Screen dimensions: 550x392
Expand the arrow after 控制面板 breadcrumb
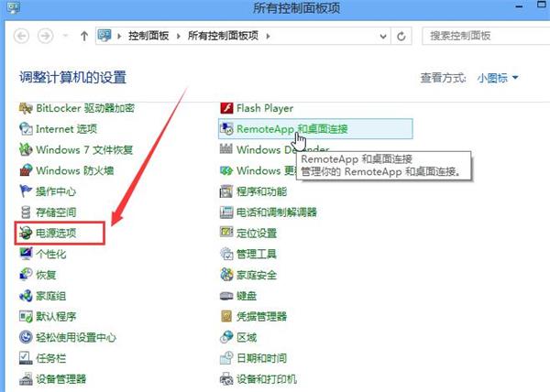[179, 36]
